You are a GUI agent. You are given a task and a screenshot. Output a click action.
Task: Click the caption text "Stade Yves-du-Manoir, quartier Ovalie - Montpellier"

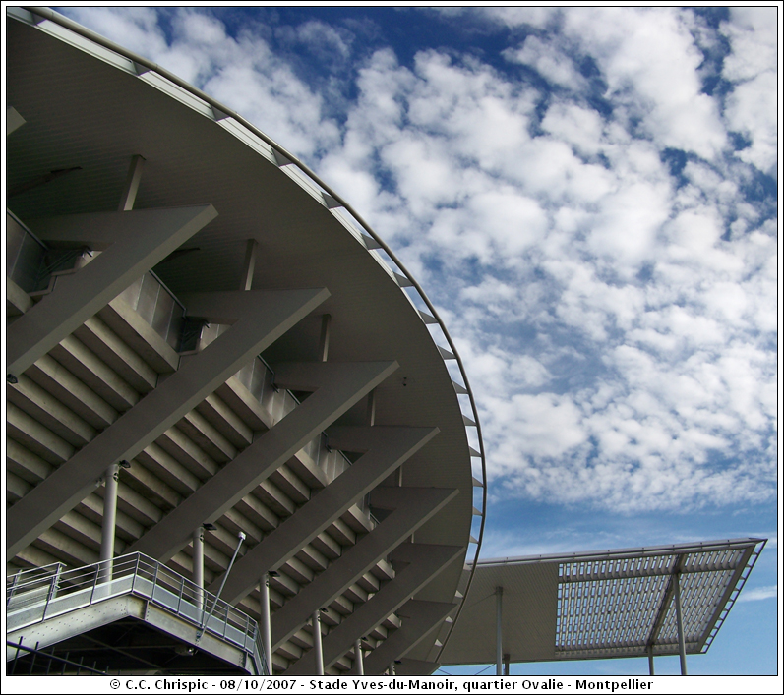[x=481, y=684]
